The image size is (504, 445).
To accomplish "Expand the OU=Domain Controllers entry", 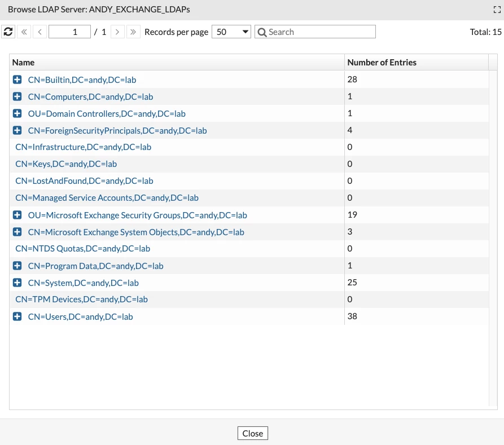I will pos(17,113).
